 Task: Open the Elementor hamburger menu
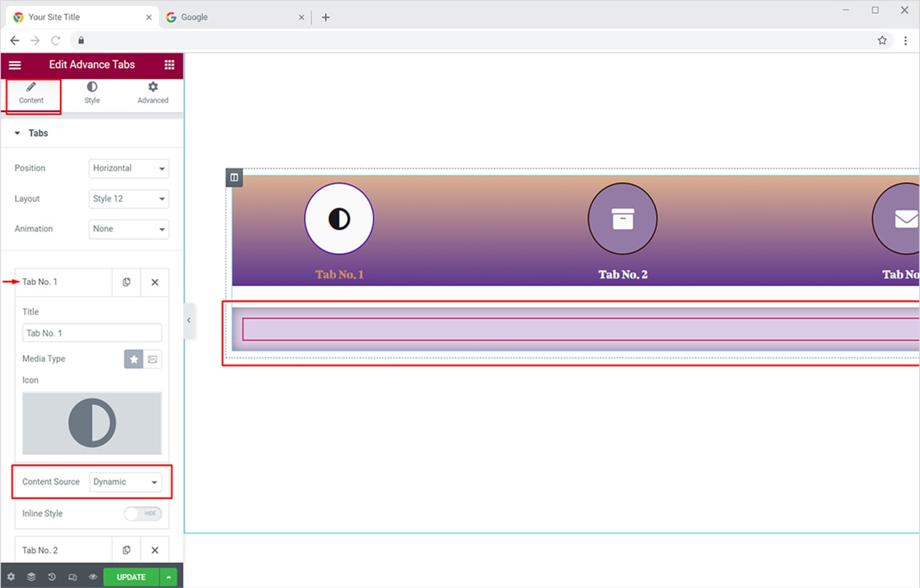coord(15,64)
